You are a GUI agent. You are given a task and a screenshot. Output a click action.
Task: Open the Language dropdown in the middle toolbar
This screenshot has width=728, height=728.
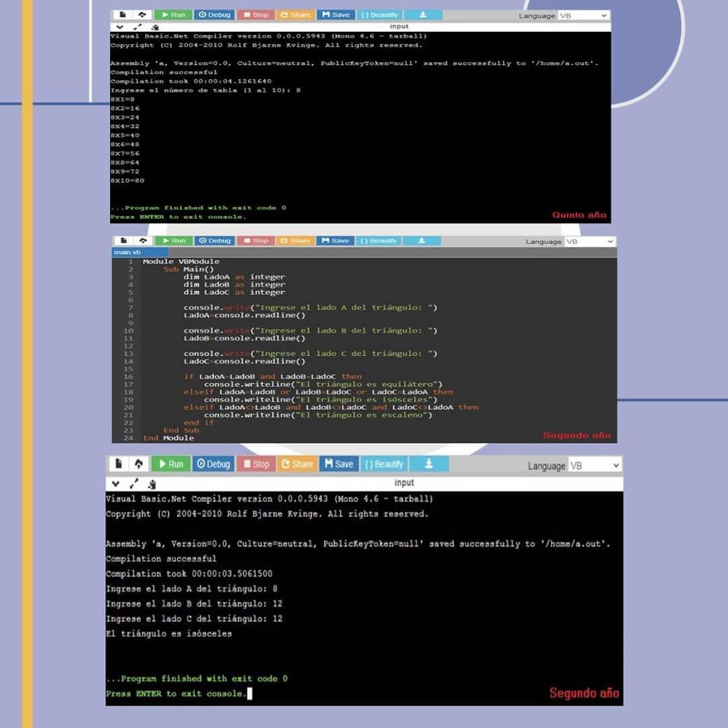tap(589, 241)
